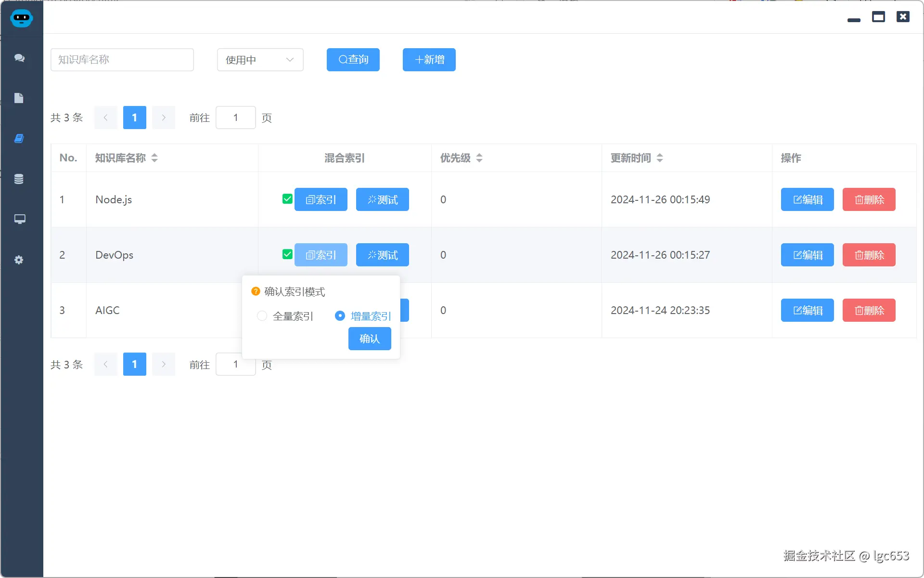Screen dimensions: 924x578
Task: Select 全量索引 radio option
Action: tap(262, 316)
